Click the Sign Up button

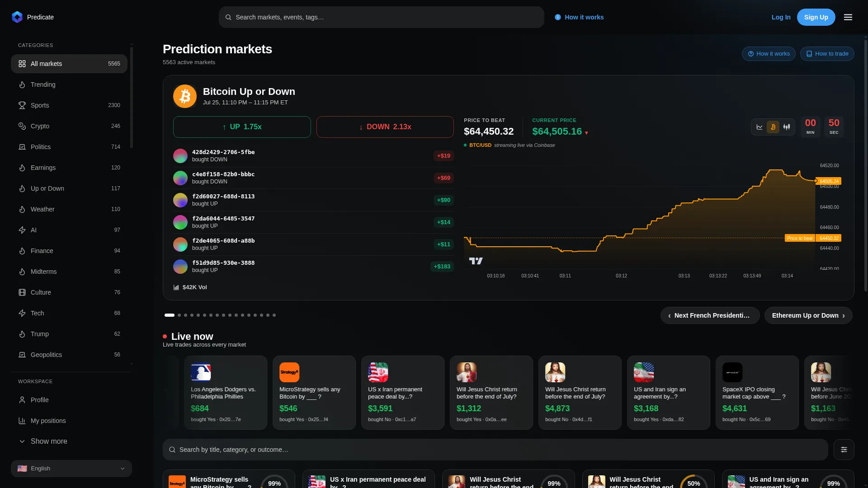(816, 17)
